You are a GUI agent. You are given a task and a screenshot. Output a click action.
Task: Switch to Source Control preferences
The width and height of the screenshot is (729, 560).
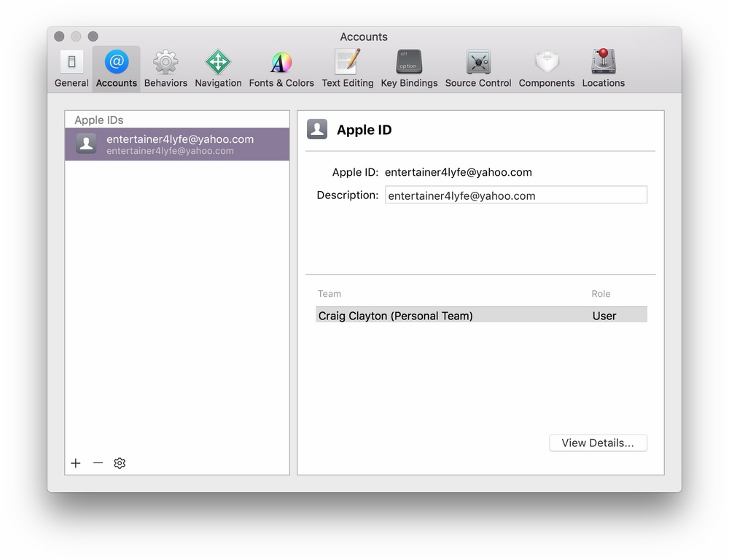(478, 69)
